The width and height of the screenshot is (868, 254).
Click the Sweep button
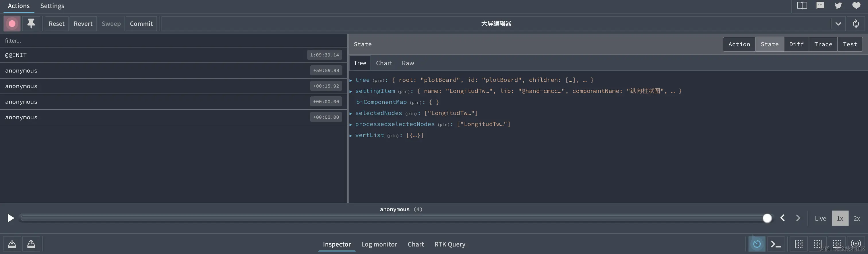tap(111, 24)
